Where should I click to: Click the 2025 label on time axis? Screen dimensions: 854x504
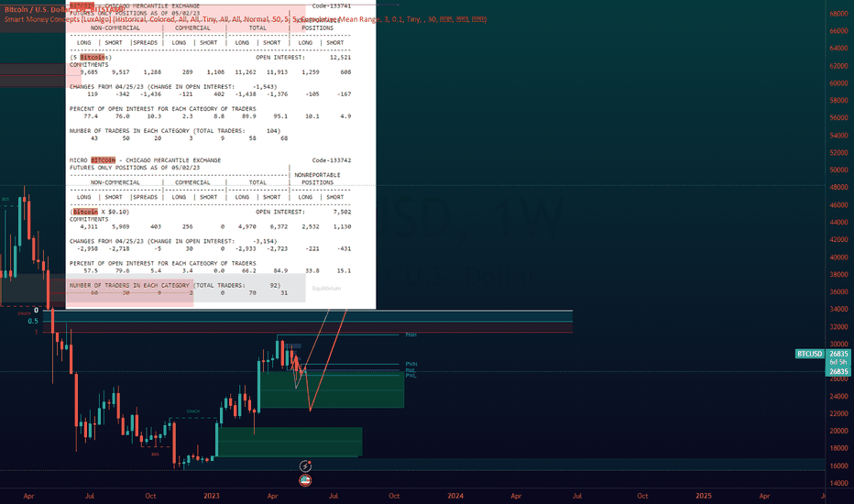[x=704, y=496]
